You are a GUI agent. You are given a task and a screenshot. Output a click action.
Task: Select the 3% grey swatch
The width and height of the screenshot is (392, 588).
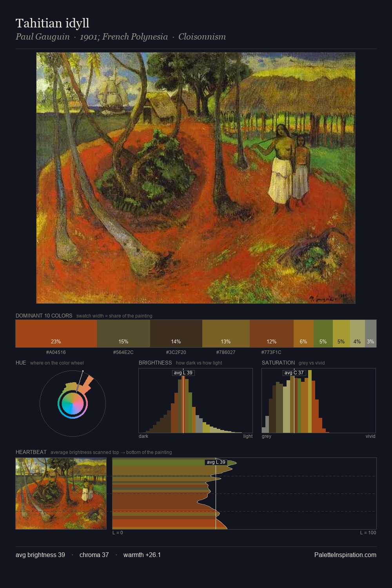[370, 334]
